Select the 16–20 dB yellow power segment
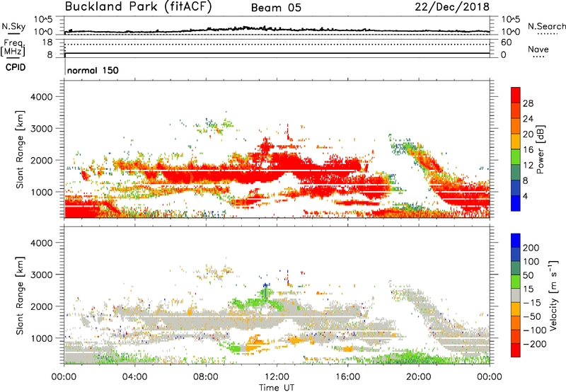 [516, 142]
